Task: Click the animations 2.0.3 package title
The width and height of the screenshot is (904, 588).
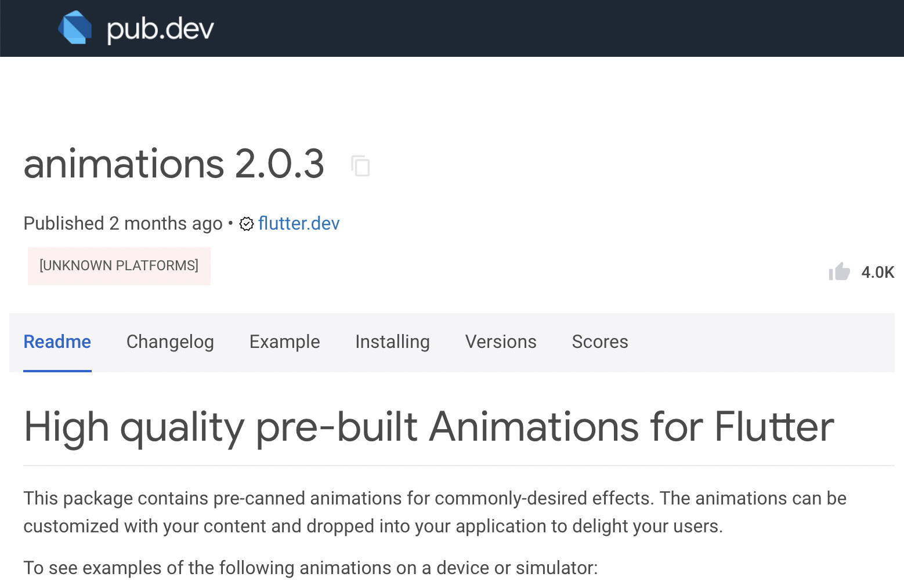Action: [x=173, y=165]
